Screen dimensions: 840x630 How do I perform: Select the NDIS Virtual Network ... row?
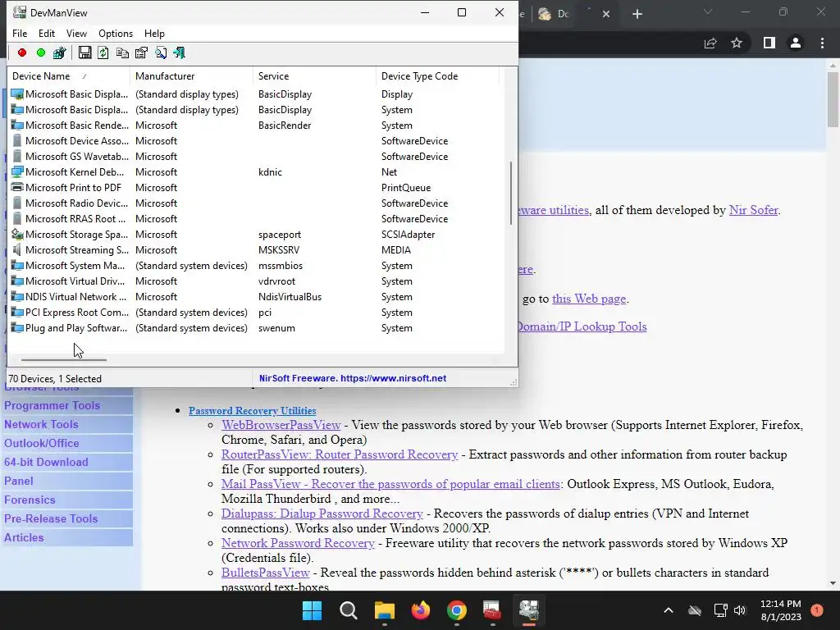(256, 297)
